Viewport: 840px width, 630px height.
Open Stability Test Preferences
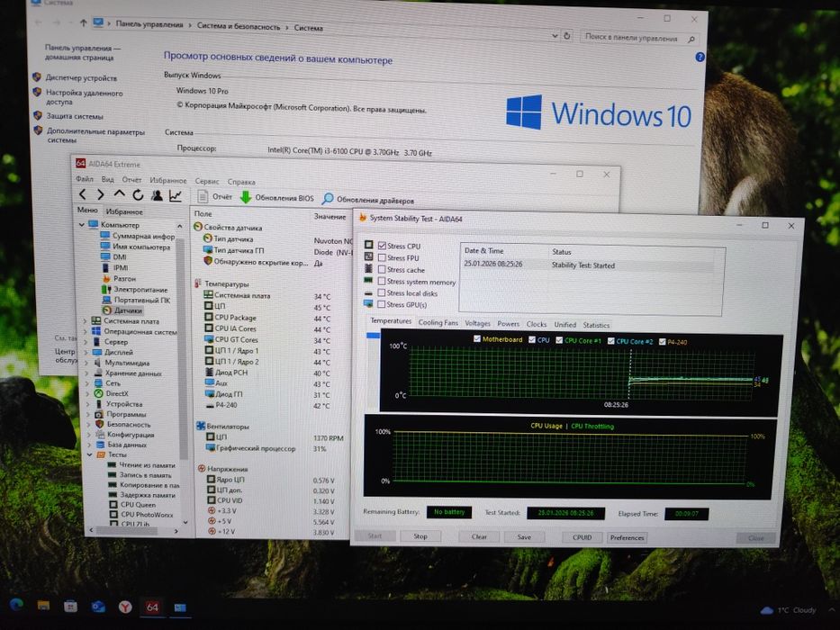click(627, 537)
